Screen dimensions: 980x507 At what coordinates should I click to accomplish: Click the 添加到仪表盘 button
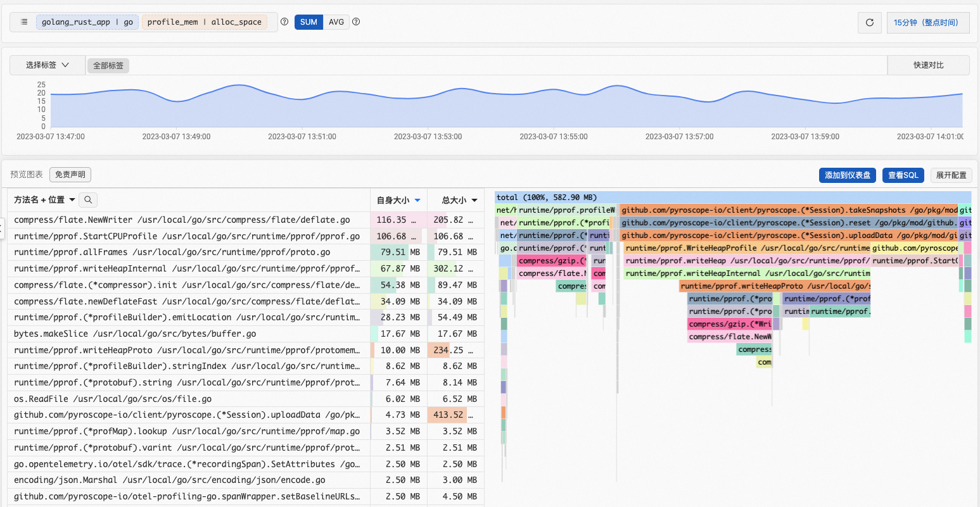coord(848,175)
